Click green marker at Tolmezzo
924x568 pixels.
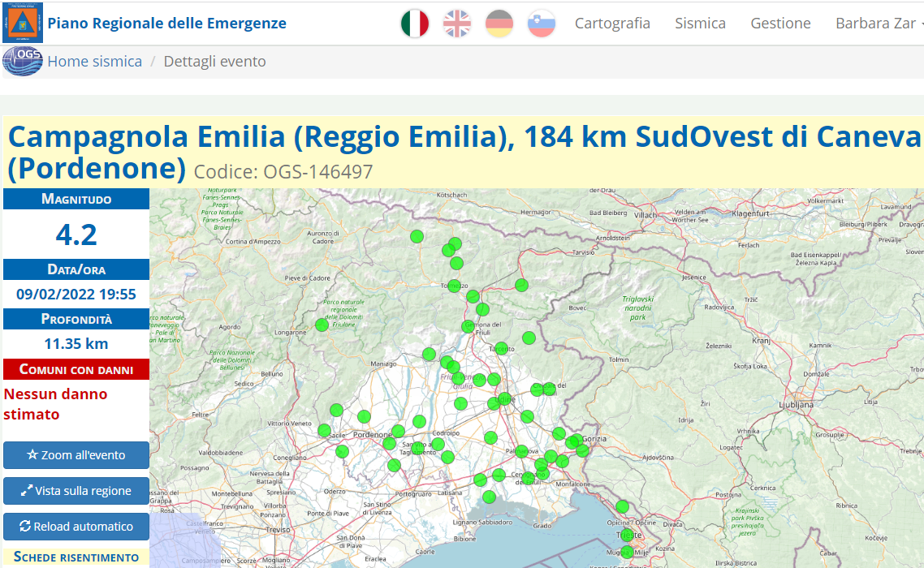[x=454, y=286]
